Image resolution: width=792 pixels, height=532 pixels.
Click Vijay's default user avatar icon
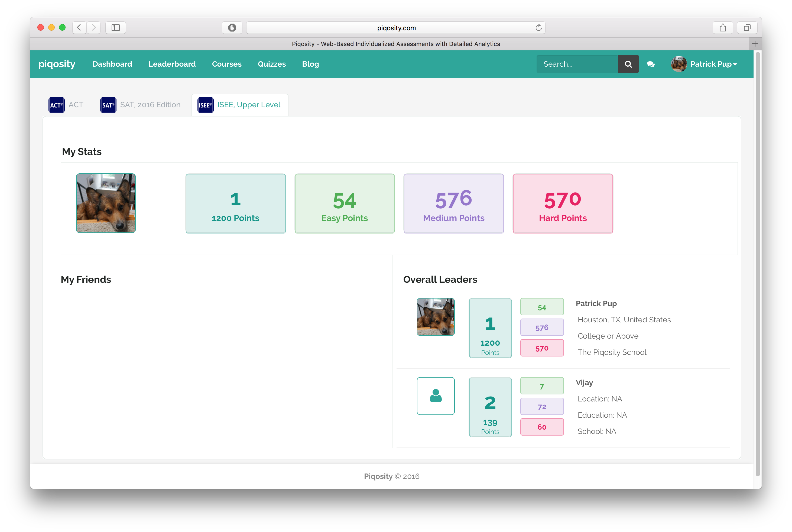click(436, 395)
